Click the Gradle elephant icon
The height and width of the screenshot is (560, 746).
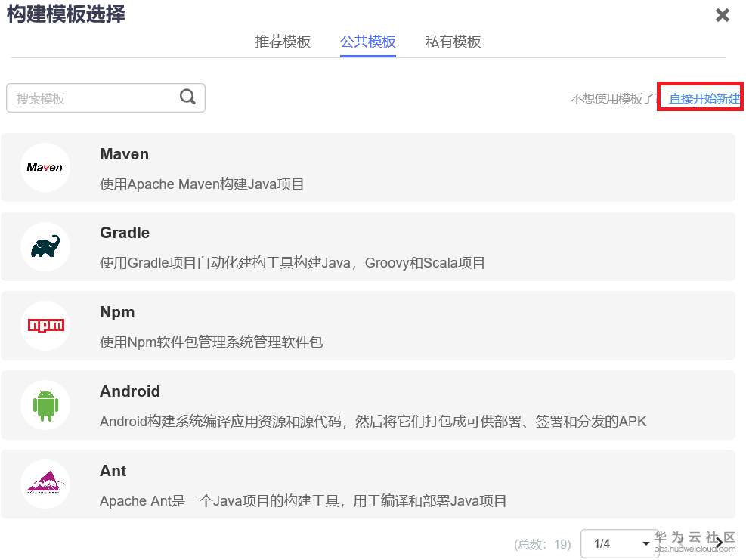45,246
